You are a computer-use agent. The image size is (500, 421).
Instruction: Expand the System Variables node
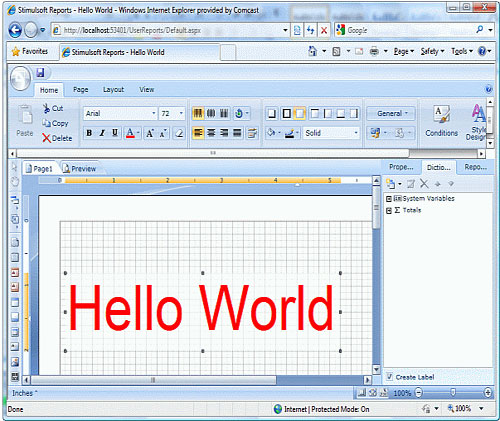pos(389,199)
